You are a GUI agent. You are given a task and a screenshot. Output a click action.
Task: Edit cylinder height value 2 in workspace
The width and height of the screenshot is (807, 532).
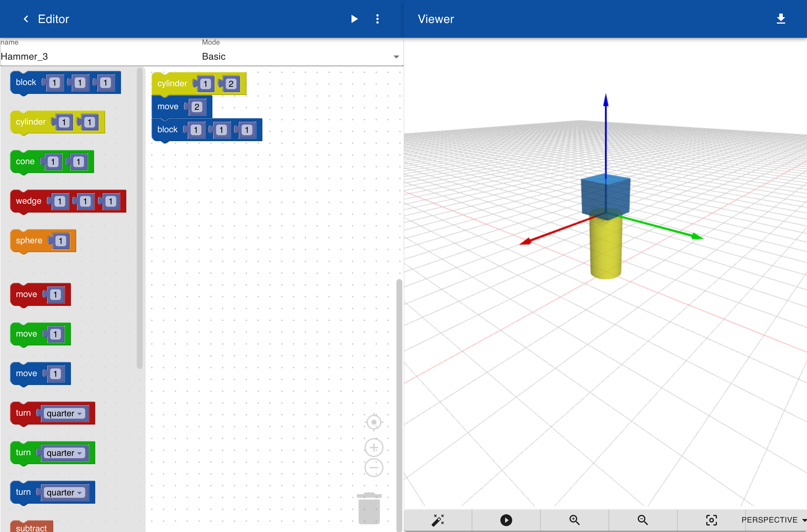pyautogui.click(x=231, y=84)
